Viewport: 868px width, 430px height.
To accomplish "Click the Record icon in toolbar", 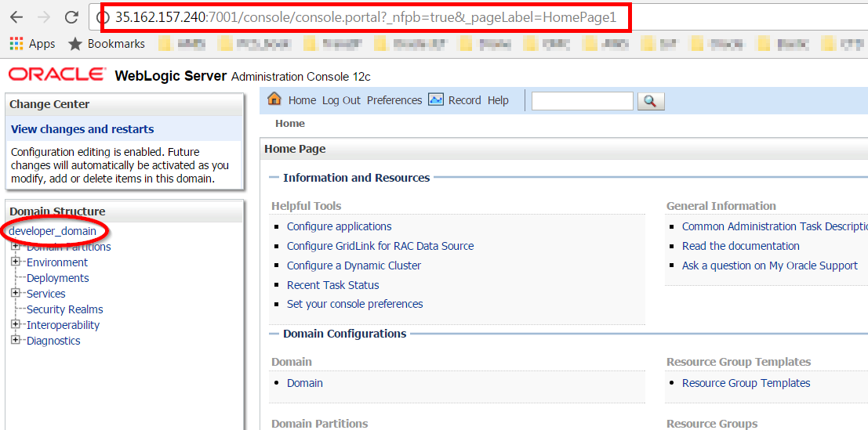I will pos(436,99).
